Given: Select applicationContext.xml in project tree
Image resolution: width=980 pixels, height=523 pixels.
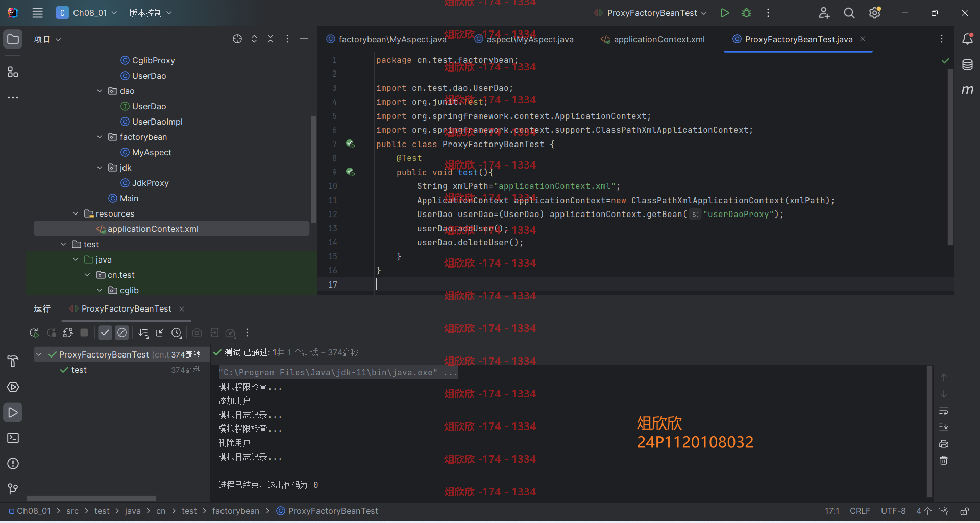Looking at the screenshot, I should (x=171, y=229).
